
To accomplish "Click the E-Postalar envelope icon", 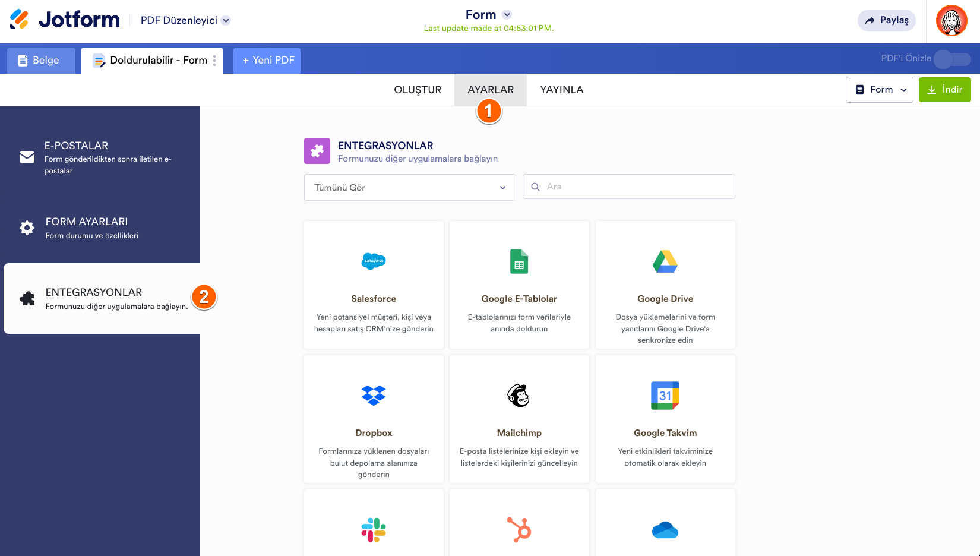I will click(27, 157).
